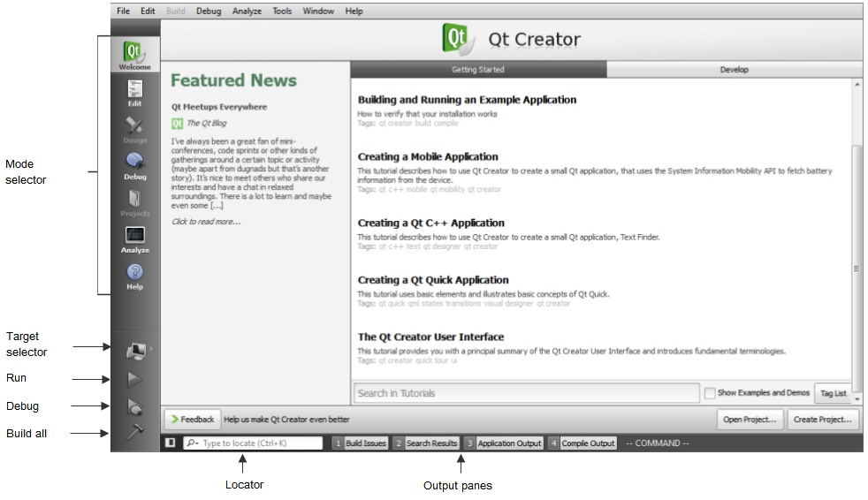Image resolution: width=868 pixels, height=500 pixels.
Task: Open the Help menu in the menu bar
Action: pos(354,11)
